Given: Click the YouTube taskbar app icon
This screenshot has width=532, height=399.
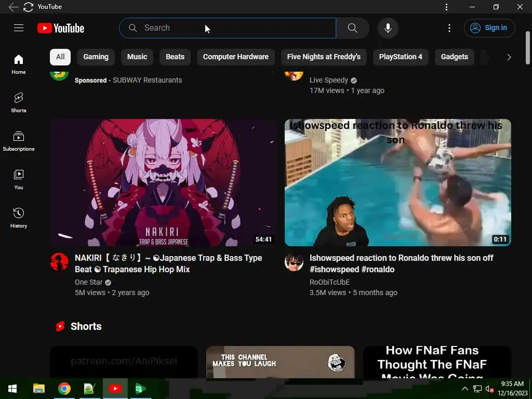Looking at the screenshot, I should coord(115,389).
